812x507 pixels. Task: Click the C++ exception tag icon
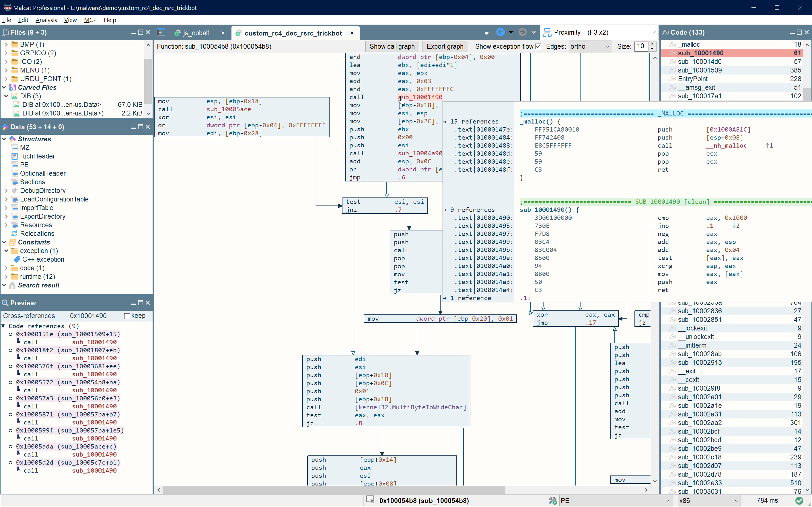pyautogui.click(x=17, y=260)
